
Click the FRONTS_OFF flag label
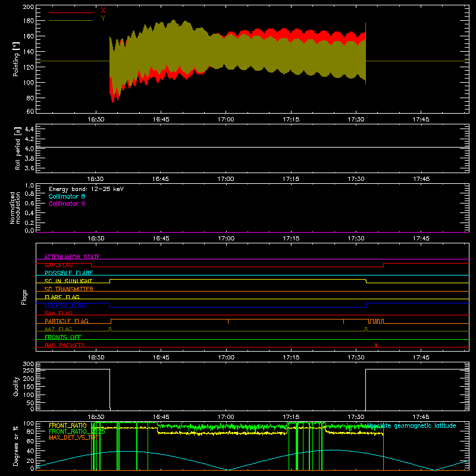[63, 337]
